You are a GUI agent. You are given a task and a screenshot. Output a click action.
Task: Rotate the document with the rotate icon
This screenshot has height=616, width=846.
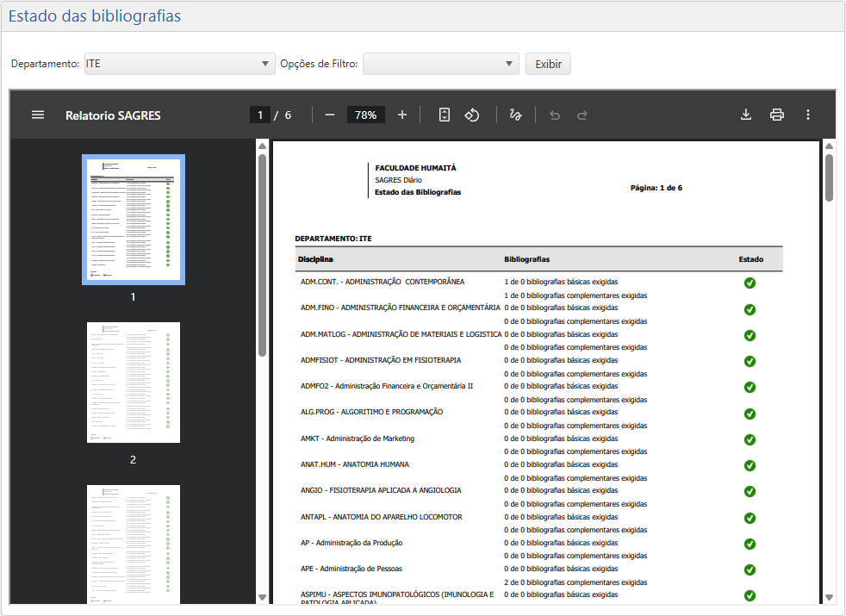472,115
